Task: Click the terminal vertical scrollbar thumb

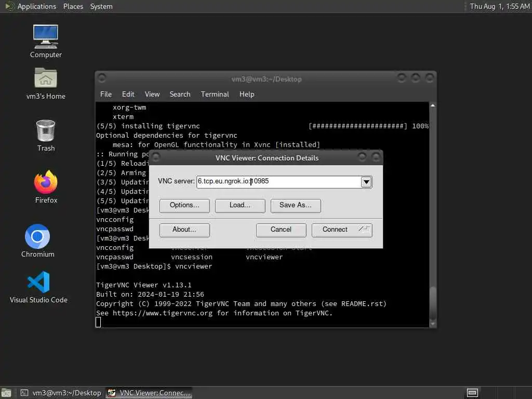Action: coord(433,303)
